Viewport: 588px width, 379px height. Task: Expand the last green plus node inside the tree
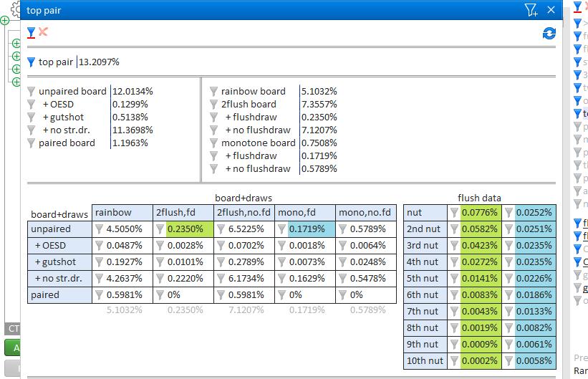[x=16, y=82]
